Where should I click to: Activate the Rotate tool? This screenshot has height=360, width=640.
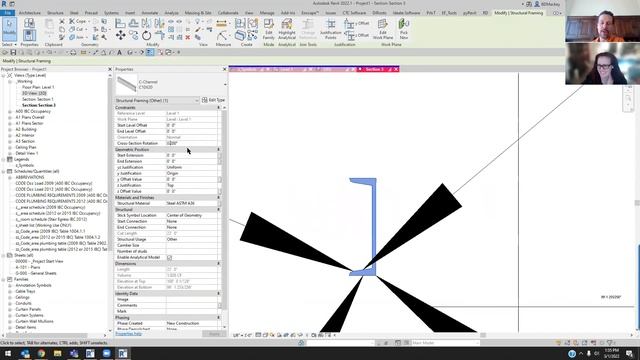[x=146, y=36]
